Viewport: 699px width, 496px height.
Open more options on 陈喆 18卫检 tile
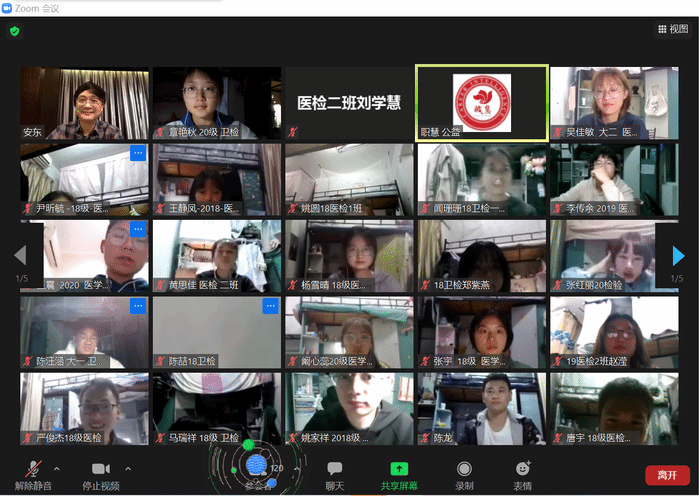coord(270,306)
